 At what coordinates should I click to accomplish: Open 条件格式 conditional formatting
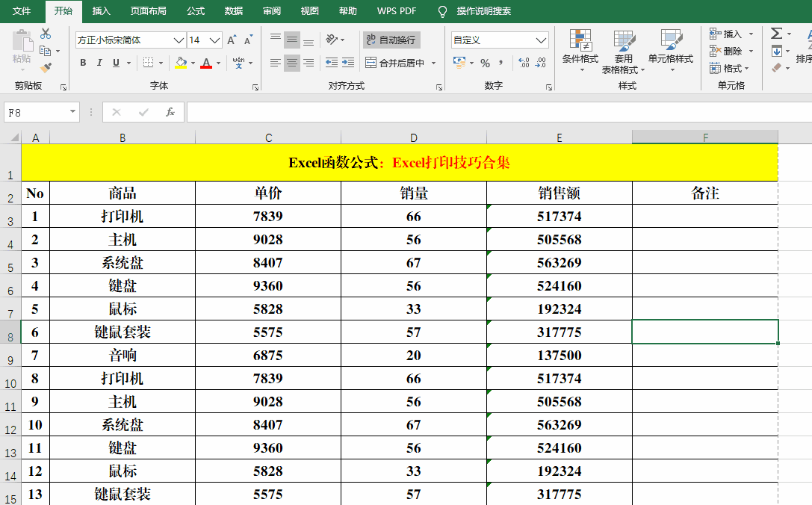coord(580,50)
